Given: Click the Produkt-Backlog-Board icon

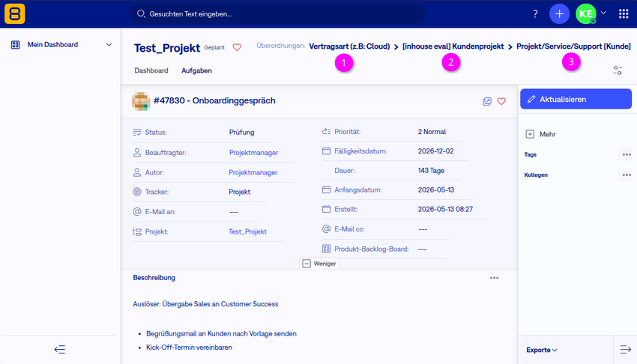Looking at the screenshot, I should (x=326, y=249).
